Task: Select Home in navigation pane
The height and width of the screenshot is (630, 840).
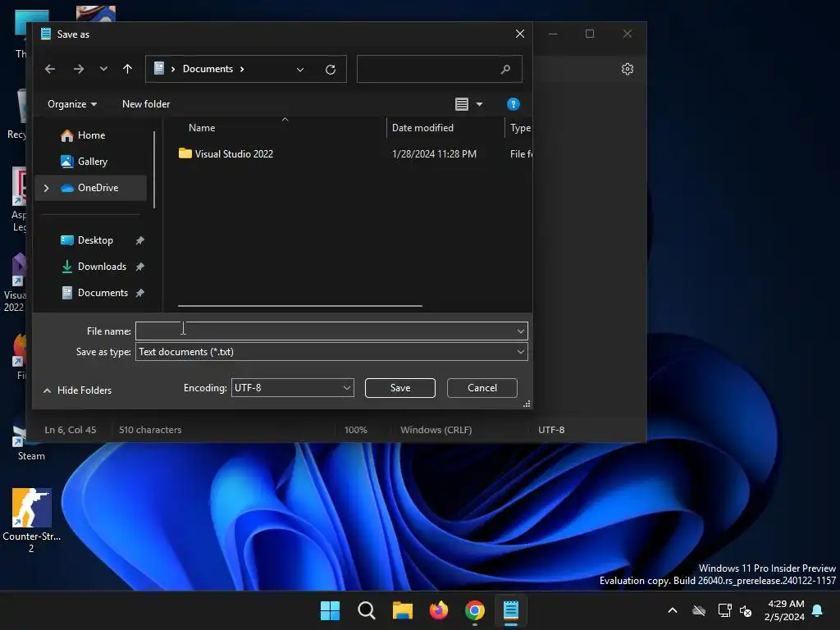Action: 91,135
